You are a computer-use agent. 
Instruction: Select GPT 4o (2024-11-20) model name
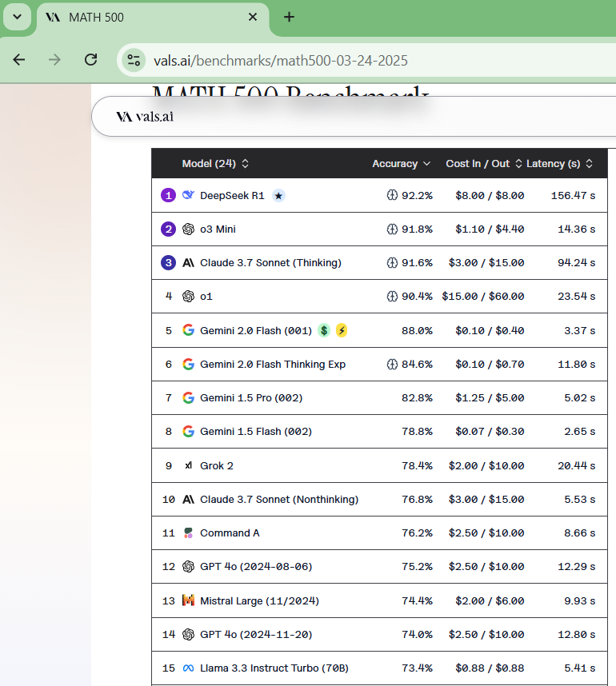256,634
